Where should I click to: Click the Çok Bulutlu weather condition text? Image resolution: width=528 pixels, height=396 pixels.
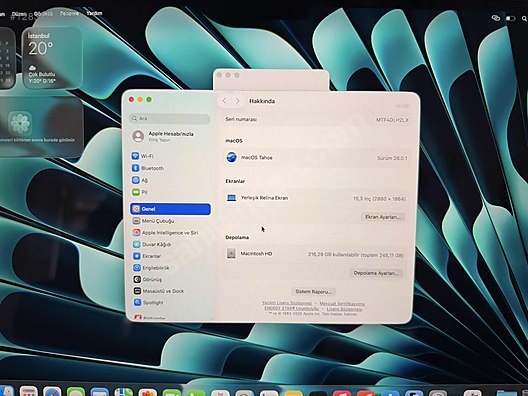coord(42,74)
